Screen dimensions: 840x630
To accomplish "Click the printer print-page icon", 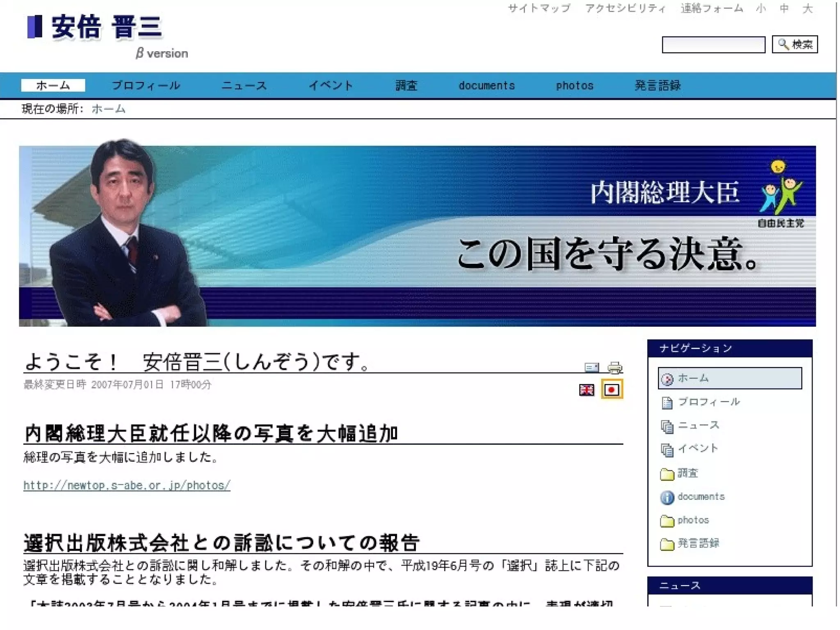I will (614, 367).
